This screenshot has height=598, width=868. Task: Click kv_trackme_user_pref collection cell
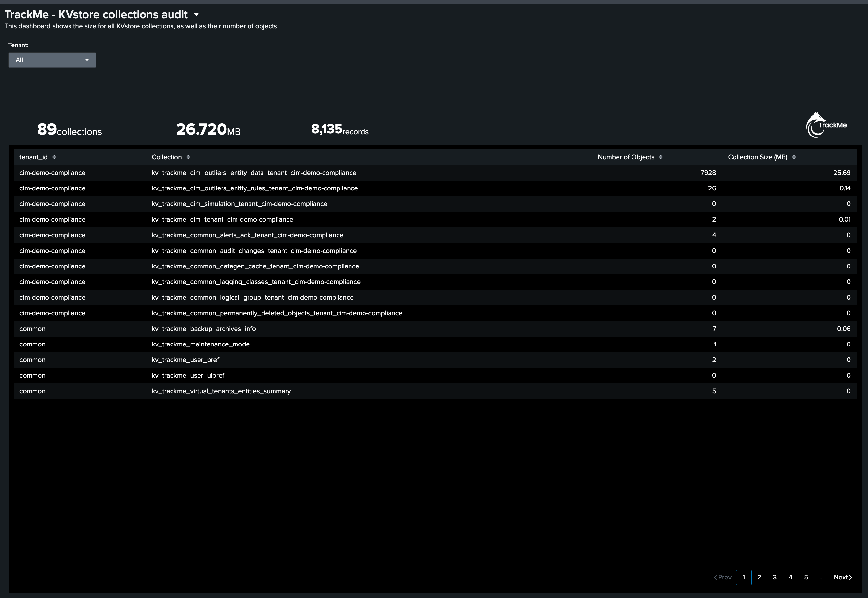pyautogui.click(x=185, y=360)
